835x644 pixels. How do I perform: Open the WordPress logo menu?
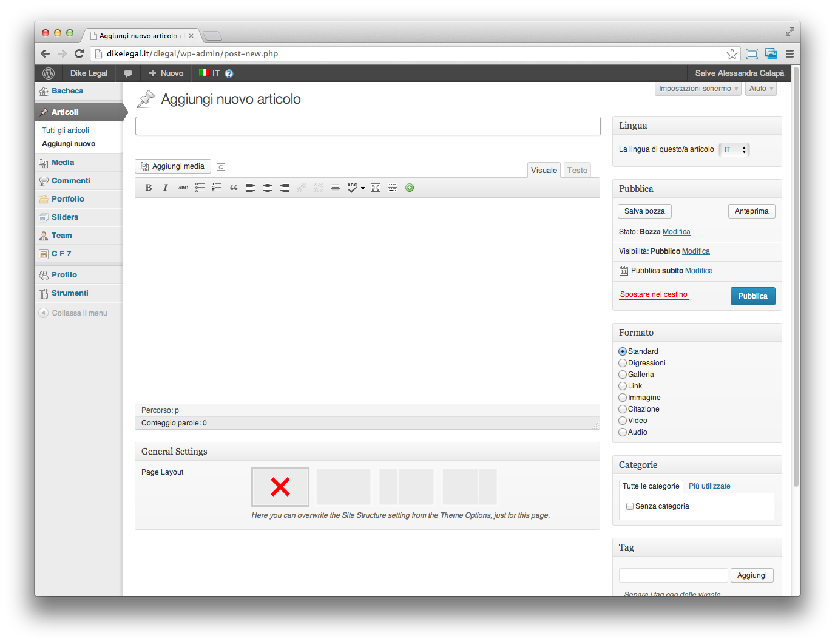[49, 73]
